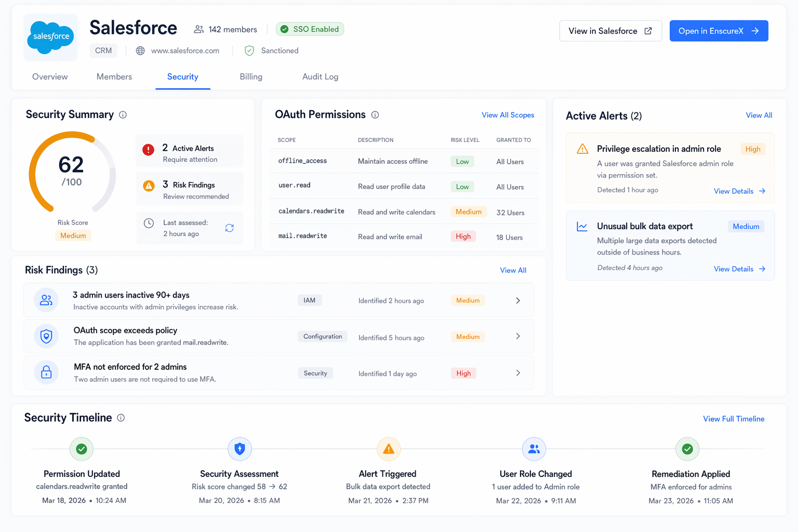Screen dimensions: 798x532
Task: Click the refresh icon next to Last assessed
Action: pos(229,228)
